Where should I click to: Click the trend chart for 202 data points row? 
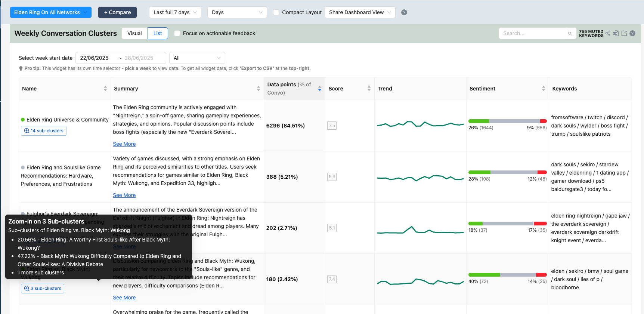[420, 230]
